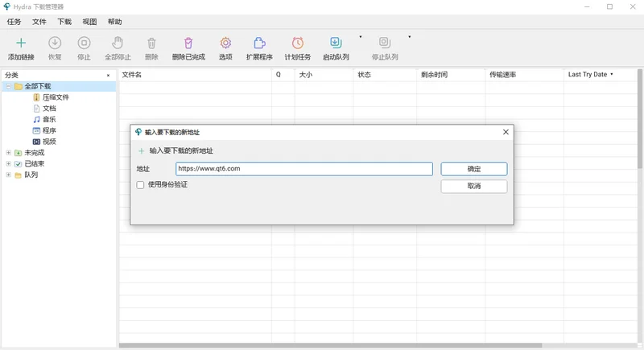The width and height of the screenshot is (644, 350).
Task: Open 选项 gear settings icon
Action: pos(225,43)
